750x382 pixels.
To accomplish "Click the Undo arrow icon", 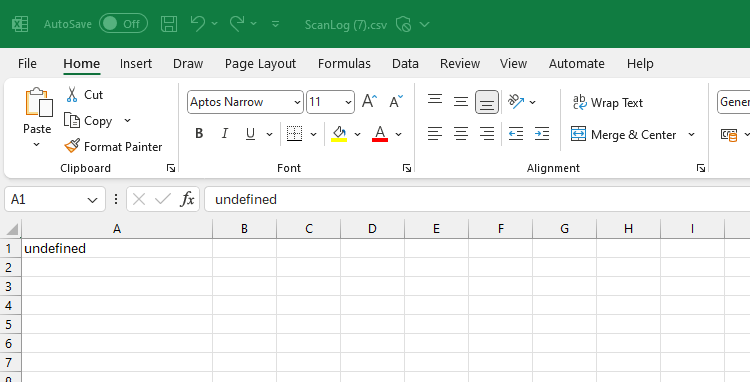I will pyautogui.click(x=198, y=24).
